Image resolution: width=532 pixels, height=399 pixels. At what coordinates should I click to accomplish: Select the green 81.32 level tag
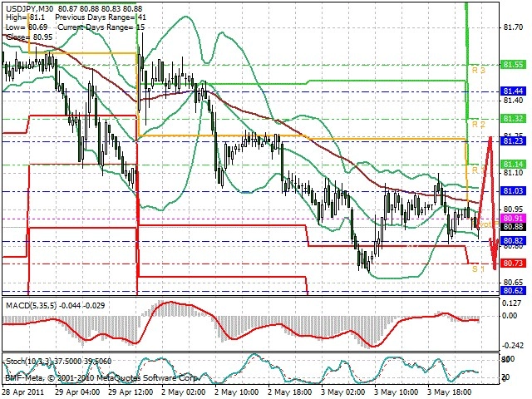pyautogui.click(x=514, y=118)
